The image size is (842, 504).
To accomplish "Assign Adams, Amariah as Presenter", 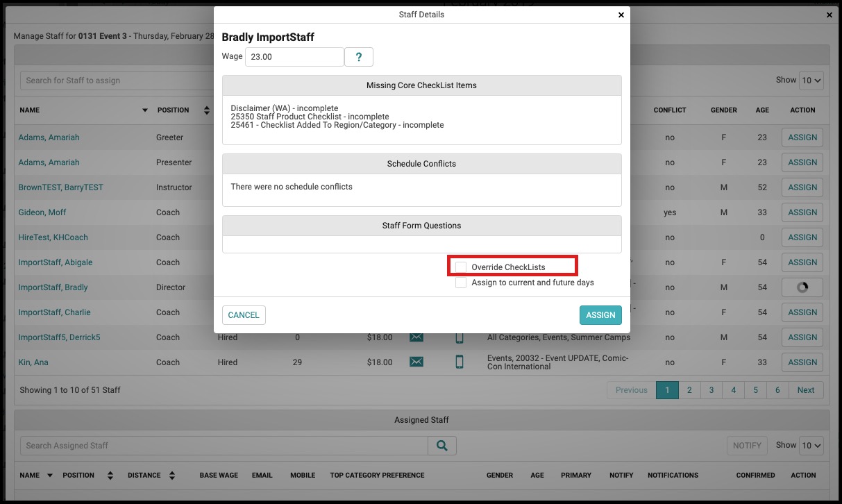I will coord(802,162).
